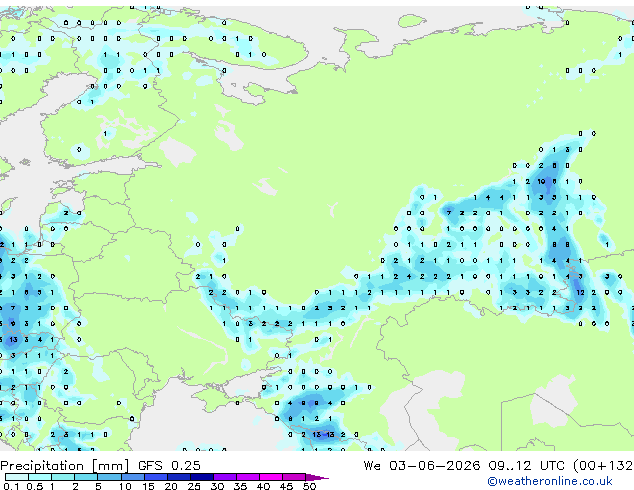Pick the legend color between 2 and 5
This screenshot has height=490, width=634.
(x=86, y=477)
